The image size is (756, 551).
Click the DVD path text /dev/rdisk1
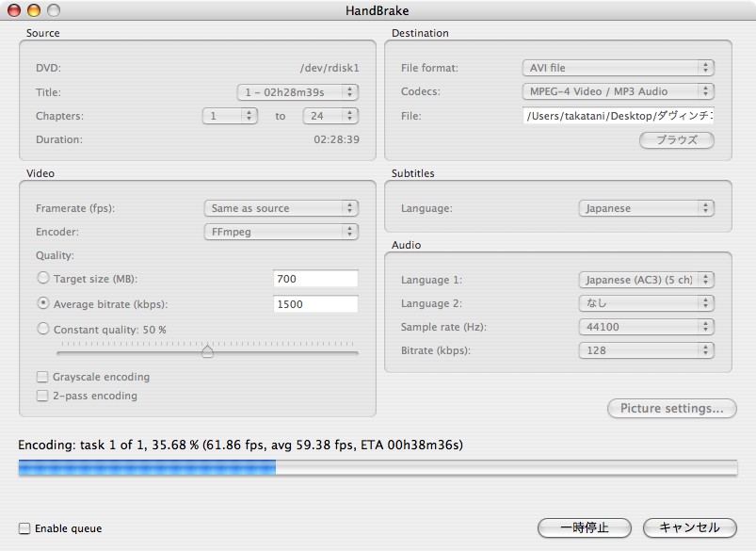click(330, 68)
